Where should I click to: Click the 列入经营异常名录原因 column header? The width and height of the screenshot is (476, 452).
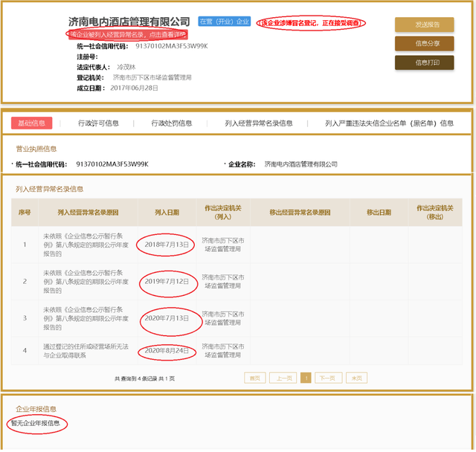pos(88,213)
